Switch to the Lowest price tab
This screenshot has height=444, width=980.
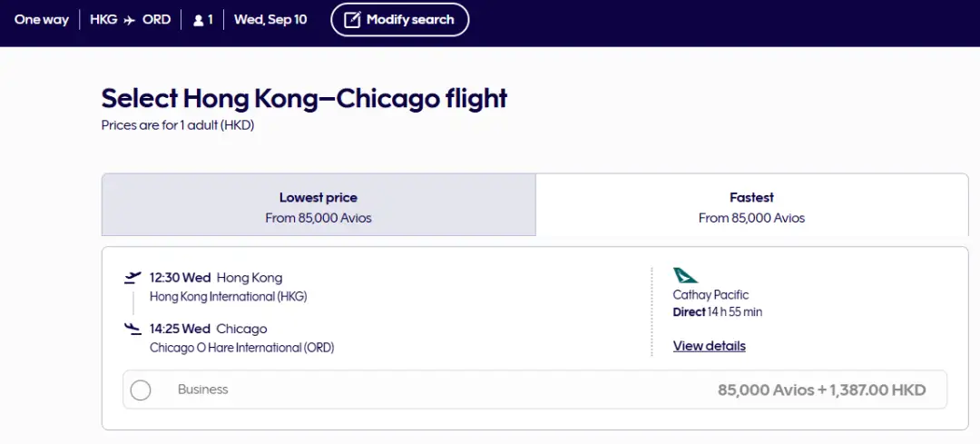click(x=318, y=207)
